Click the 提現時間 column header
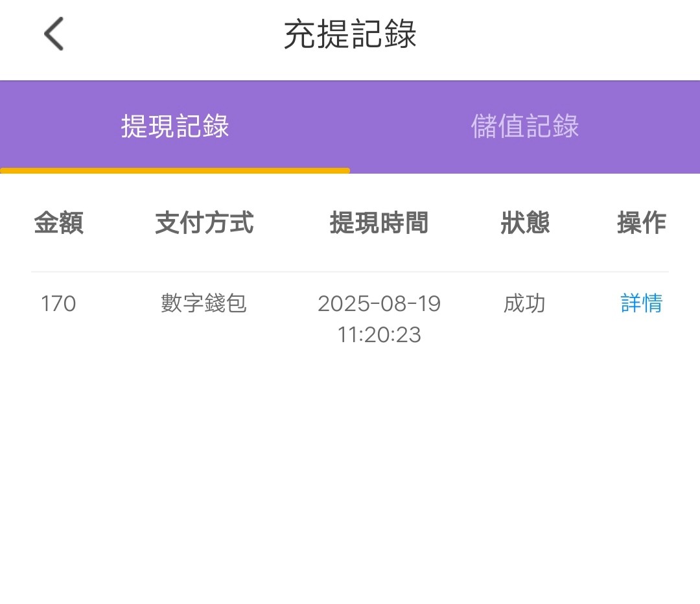This screenshot has width=700, height=604. (379, 223)
